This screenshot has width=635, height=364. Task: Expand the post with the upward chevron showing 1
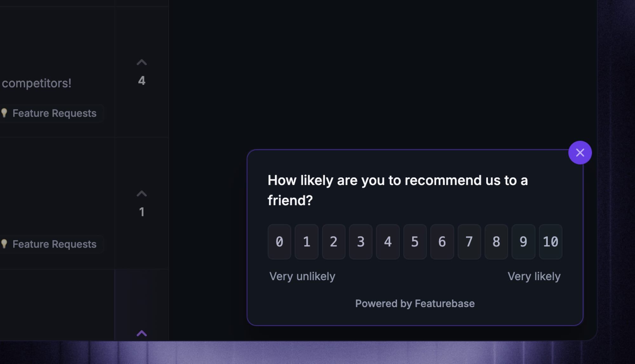[142, 193]
